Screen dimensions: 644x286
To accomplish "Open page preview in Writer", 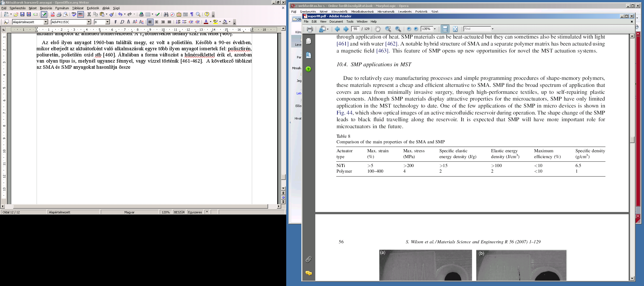I will (x=65, y=14).
